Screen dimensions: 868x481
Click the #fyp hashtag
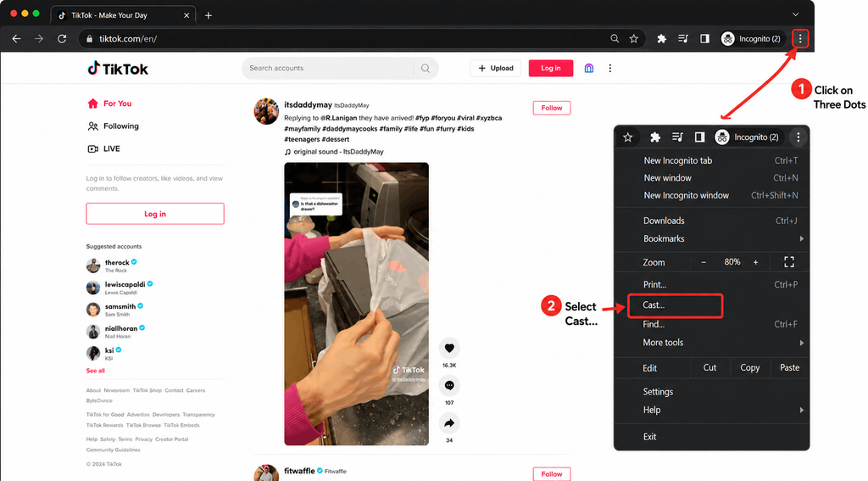422,118
